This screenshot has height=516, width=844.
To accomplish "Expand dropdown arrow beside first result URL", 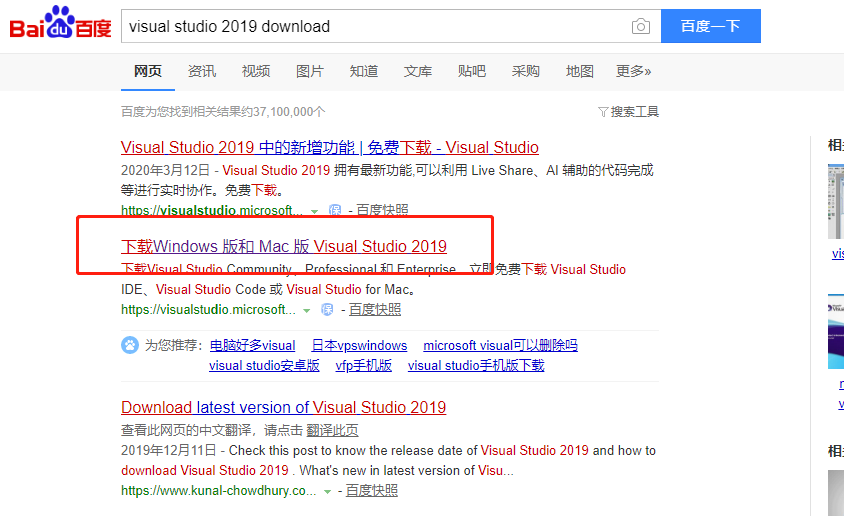I will coord(314,211).
